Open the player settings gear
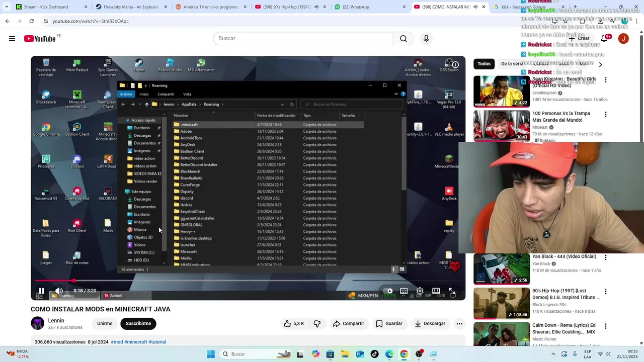Screen dimensions: 644x362 (x=420, y=291)
